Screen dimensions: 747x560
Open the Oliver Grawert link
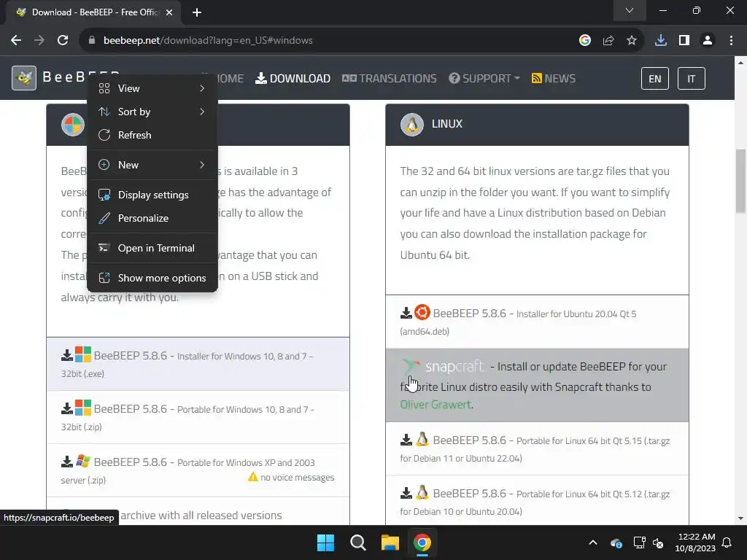click(x=436, y=404)
